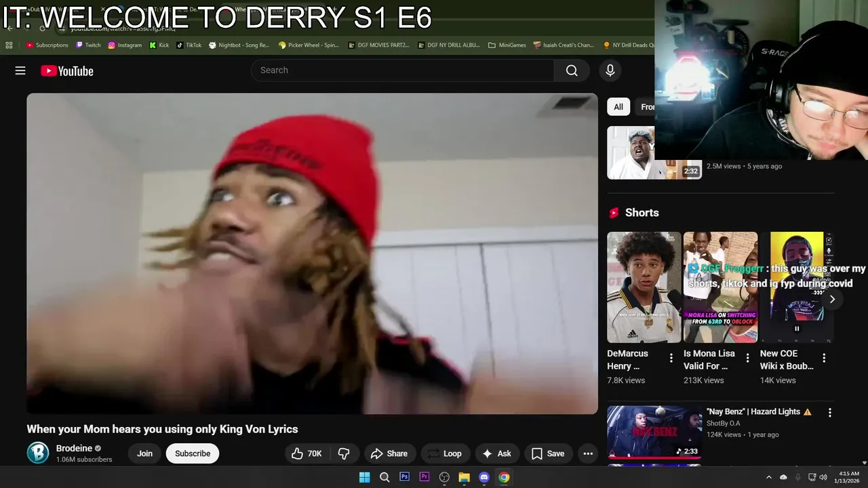Screen dimensions: 868x488
Task: Launch Premiere Pro from the taskbar
Action: [x=425, y=477]
